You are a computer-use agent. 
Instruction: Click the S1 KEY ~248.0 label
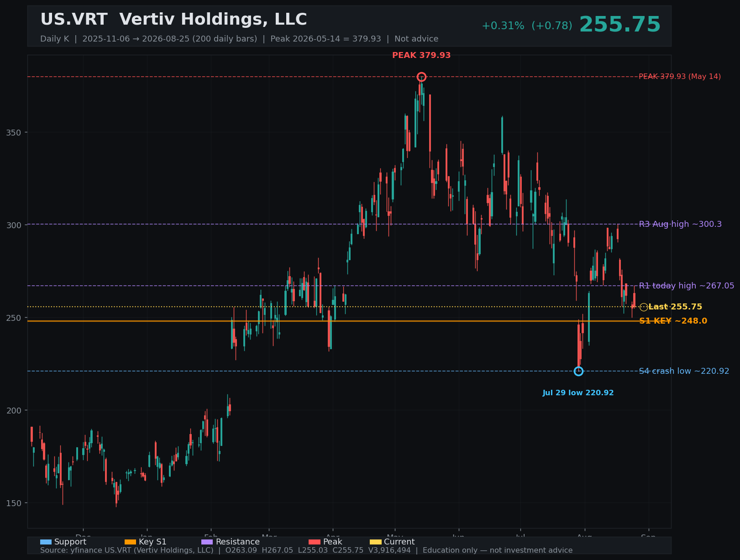[x=673, y=321]
